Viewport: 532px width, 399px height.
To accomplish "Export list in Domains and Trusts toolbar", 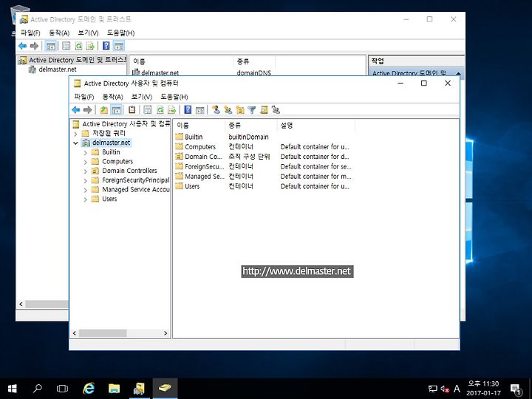I will pos(90,46).
